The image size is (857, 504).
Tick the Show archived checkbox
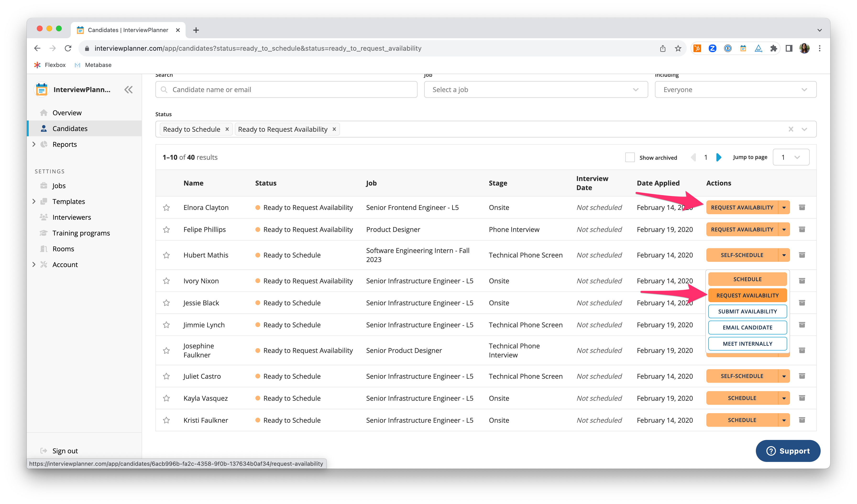pyautogui.click(x=630, y=158)
